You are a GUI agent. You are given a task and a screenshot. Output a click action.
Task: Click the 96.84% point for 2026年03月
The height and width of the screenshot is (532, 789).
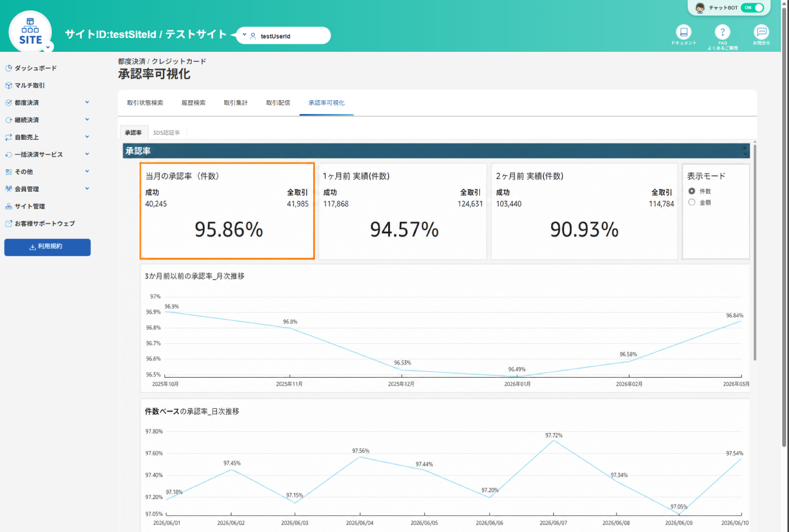741,321
